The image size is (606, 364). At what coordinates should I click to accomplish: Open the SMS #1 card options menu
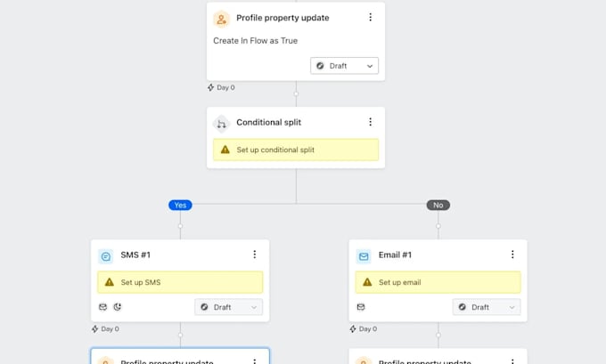tap(254, 255)
